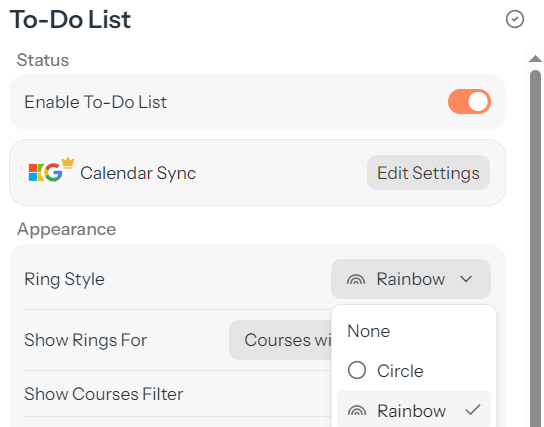Click the Rainbow ring style selector
Screen dimensions: 544x427
pyautogui.click(x=411, y=279)
